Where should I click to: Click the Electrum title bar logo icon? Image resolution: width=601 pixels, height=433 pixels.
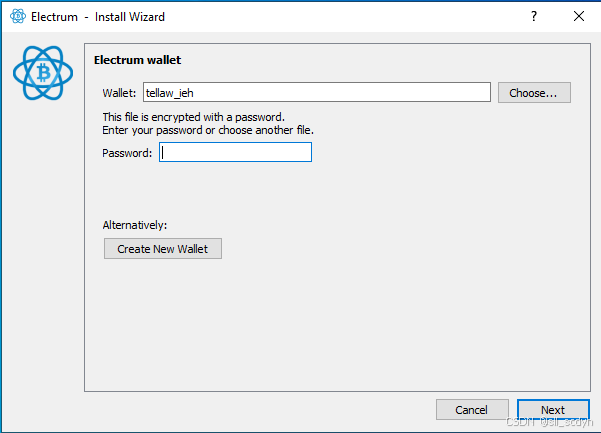point(18,16)
